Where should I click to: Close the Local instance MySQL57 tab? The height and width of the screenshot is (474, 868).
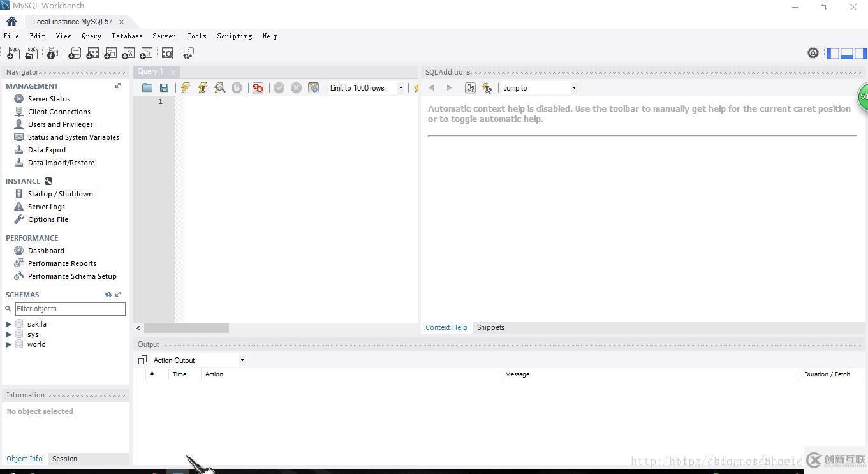(x=121, y=22)
